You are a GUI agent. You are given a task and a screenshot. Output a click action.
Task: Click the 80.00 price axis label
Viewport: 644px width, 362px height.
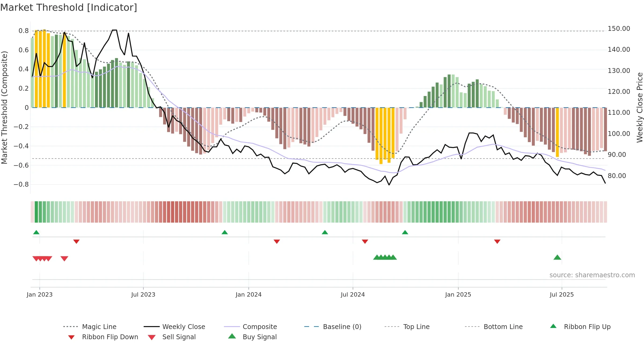pyautogui.click(x=617, y=176)
